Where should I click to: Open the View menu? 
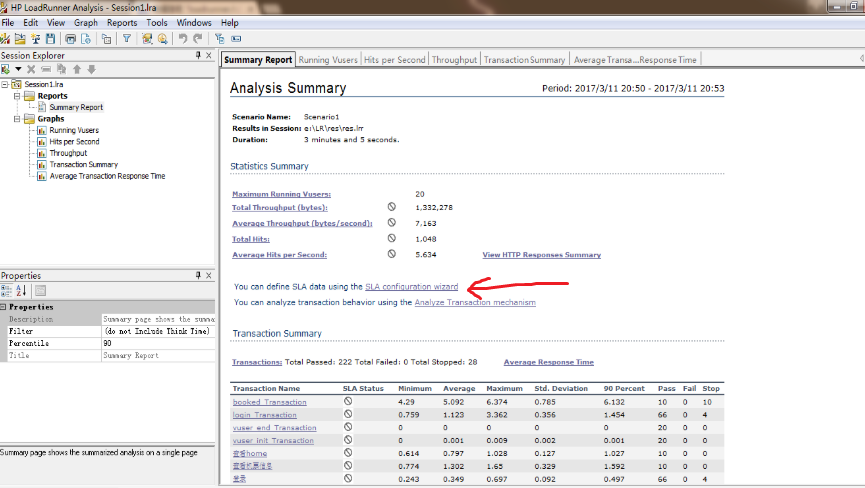point(56,23)
